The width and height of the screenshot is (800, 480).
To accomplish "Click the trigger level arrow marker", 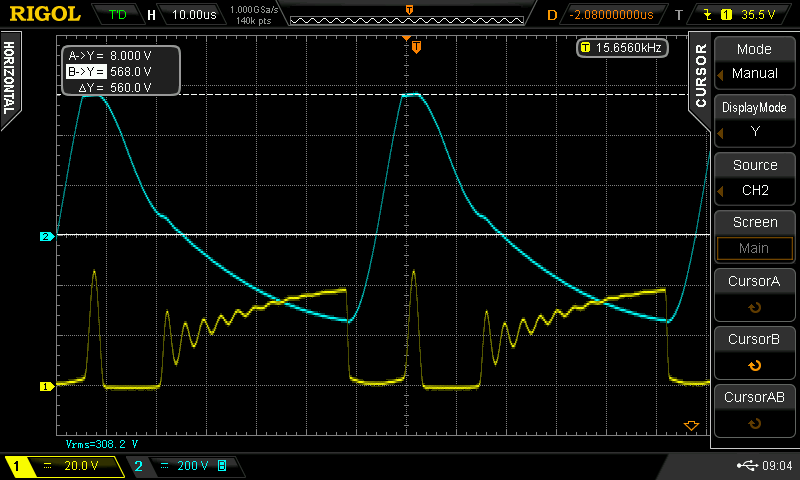I will pos(691,425).
